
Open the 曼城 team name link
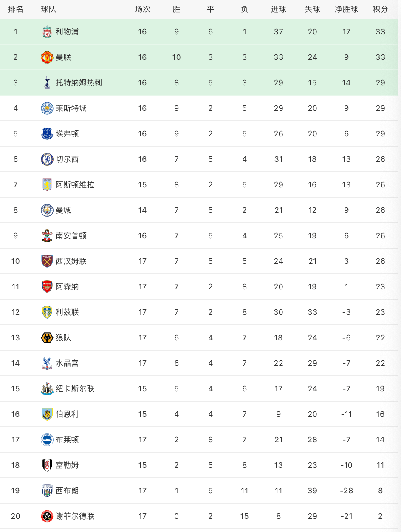coord(63,210)
